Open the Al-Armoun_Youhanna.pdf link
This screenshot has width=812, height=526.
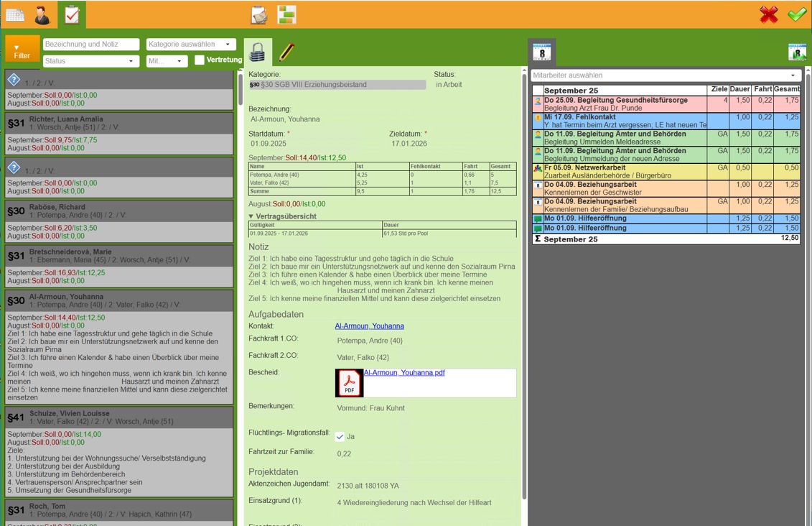point(404,372)
